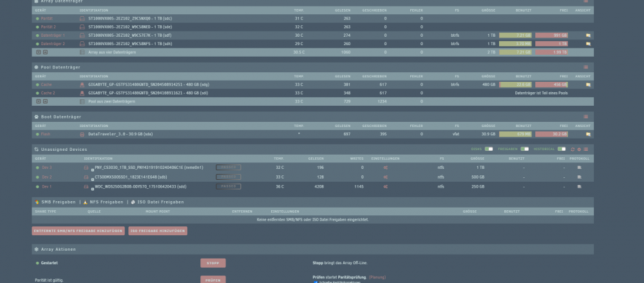Click the DataTraveler flash drive icon

tap(82, 134)
